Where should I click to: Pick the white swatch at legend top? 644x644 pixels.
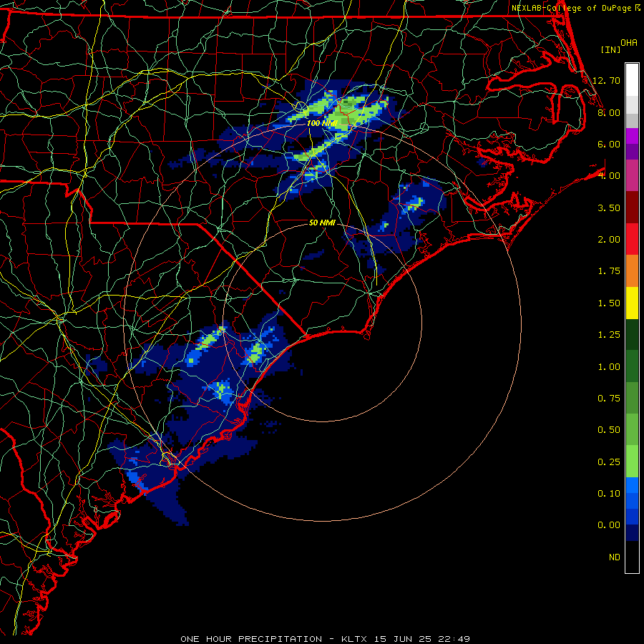click(632, 79)
